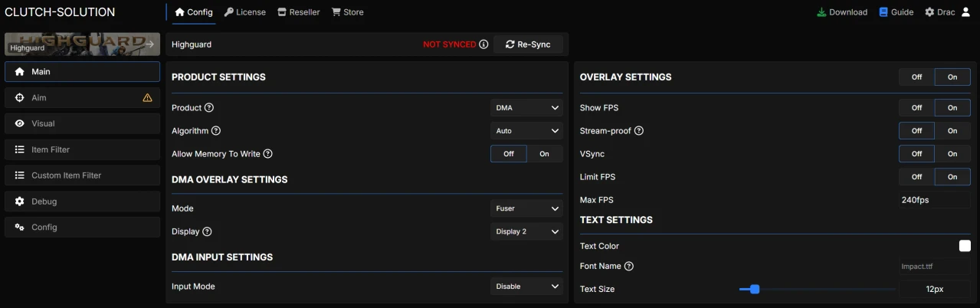Set VSync toggle to On
The height and width of the screenshot is (308, 980).
point(952,154)
